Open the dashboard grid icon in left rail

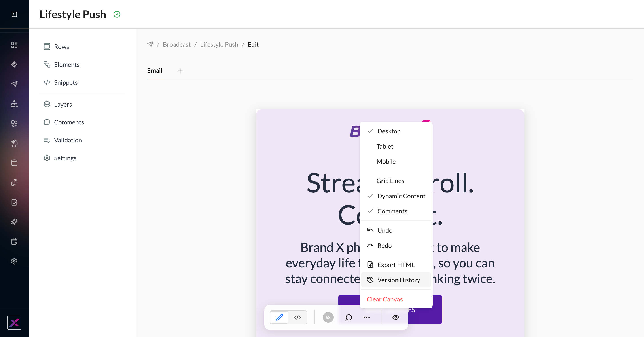14,45
